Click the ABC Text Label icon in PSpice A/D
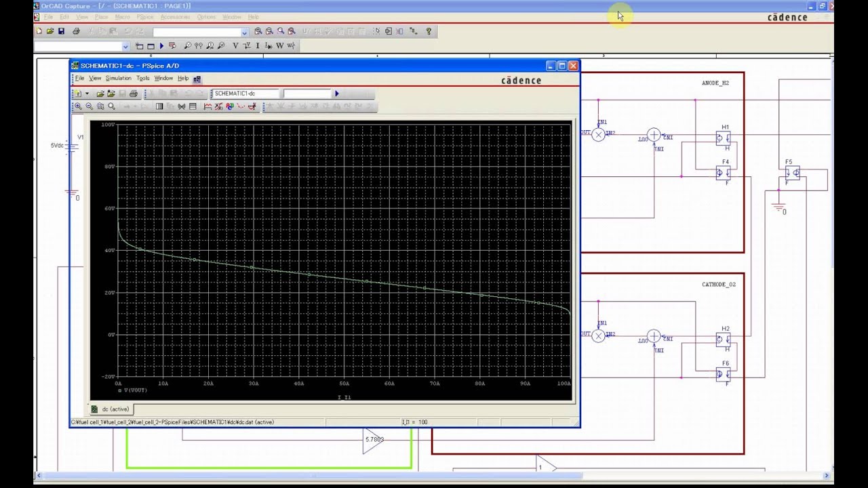Viewport: 868px width, 488px height. point(229,106)
